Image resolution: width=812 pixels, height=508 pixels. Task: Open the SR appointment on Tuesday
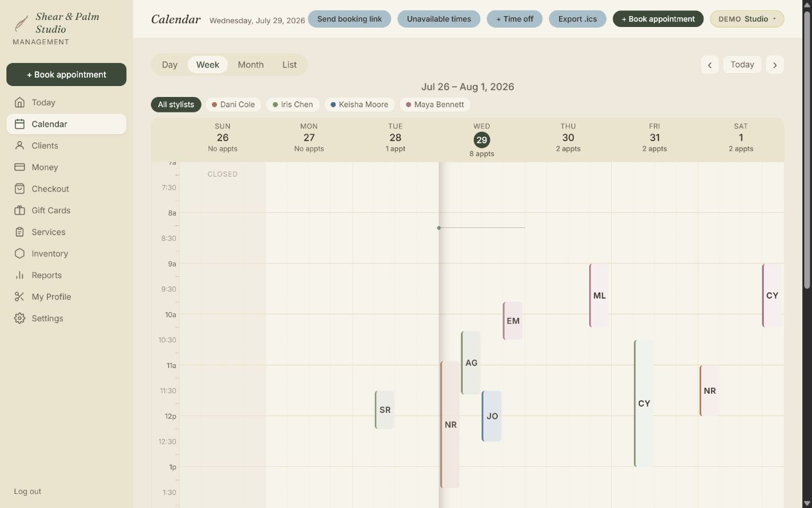pyautogui.click(x=384, y=410)
